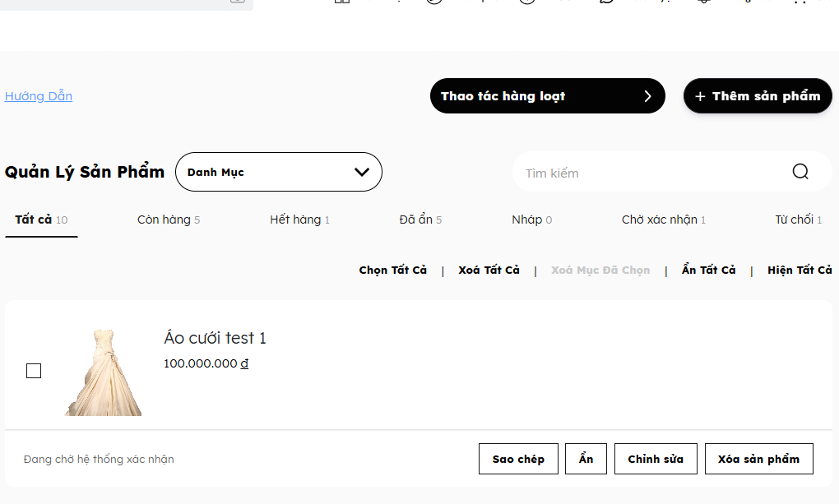This screenshot has height=504, width=839.
Task: Click the search magnifier icon
Action: pyautogui.click(x=800, y=172)
